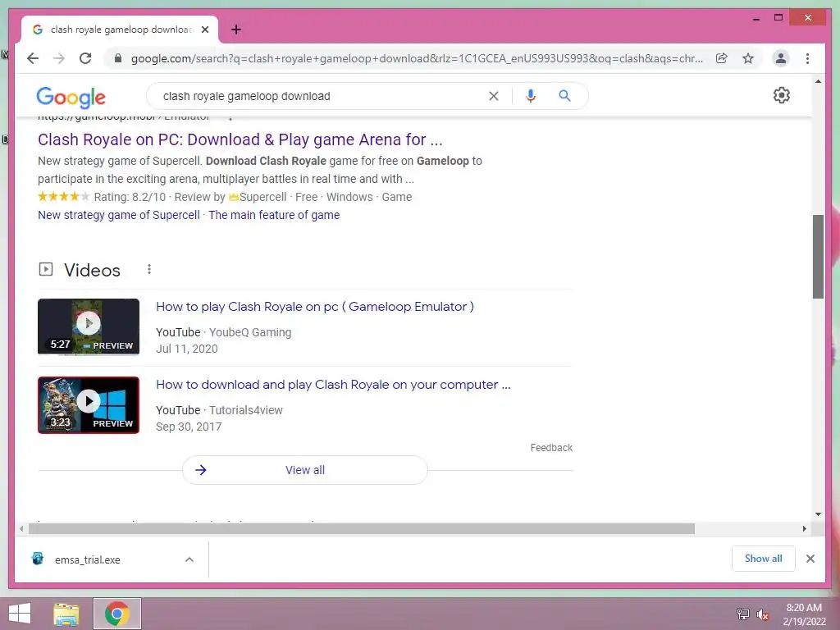
Task: Open 'The main feature of game' sitelink
Action: click(x=274, y=215)
